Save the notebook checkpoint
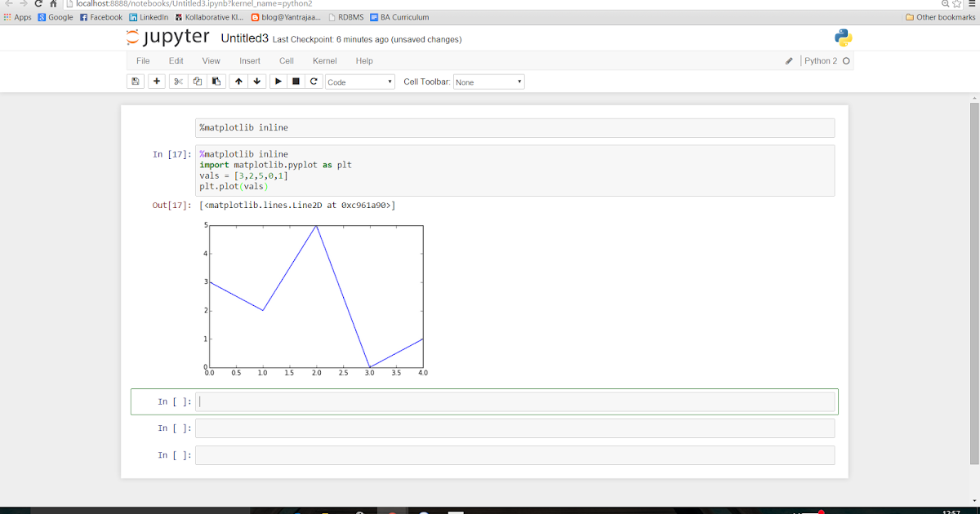Screen dimensions: 980x514 [135, 81]
